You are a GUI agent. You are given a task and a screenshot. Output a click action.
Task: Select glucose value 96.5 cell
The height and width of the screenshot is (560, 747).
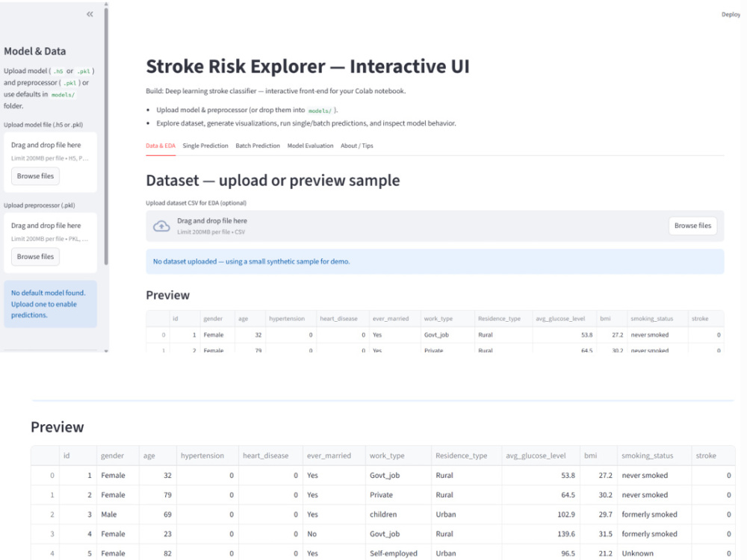point(541,553)
